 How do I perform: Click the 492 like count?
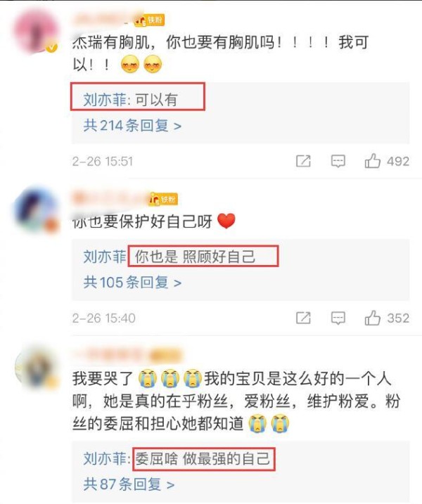tap(398, 162)
